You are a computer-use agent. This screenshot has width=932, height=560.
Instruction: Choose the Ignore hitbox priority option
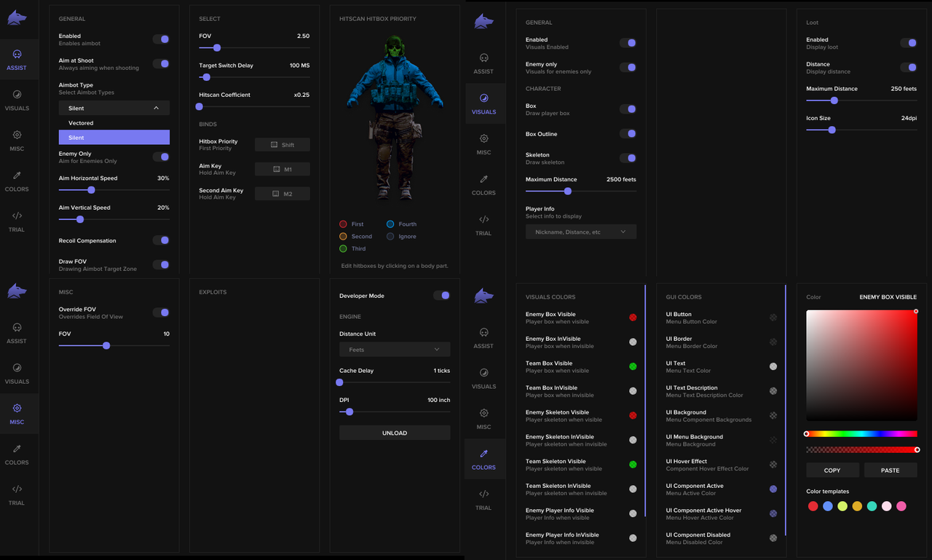pyautogui.click(x=391, y=237)
